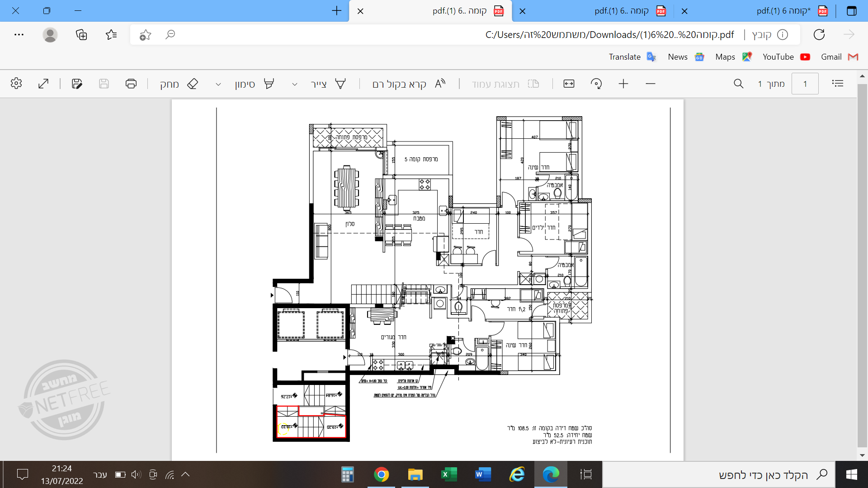
Task: Click the page number input field
Action: [805, 84]
